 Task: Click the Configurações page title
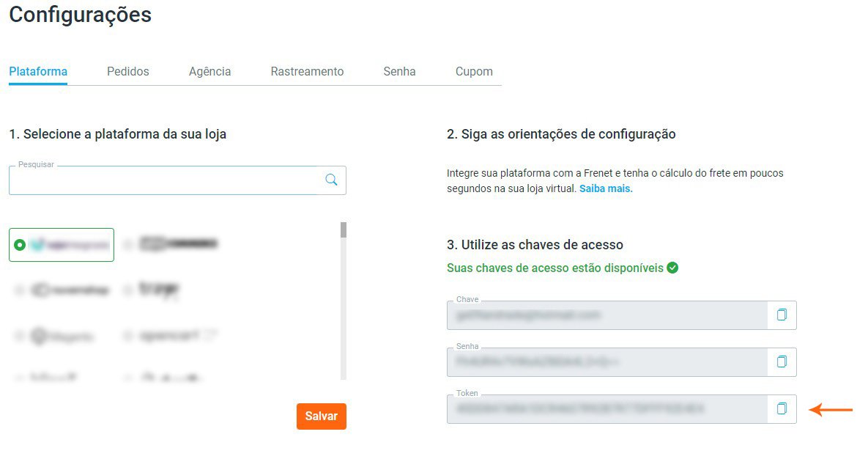click(81, 15)
